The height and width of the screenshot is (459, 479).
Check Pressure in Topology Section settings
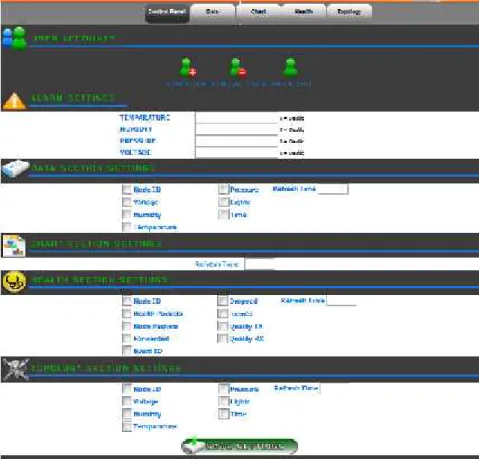pos(223,389)
